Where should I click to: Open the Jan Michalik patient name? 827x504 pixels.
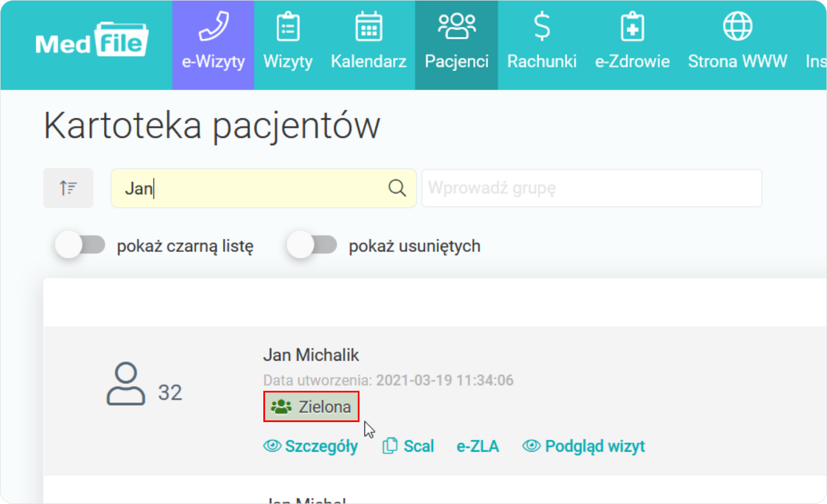click(x=311, y=355)
